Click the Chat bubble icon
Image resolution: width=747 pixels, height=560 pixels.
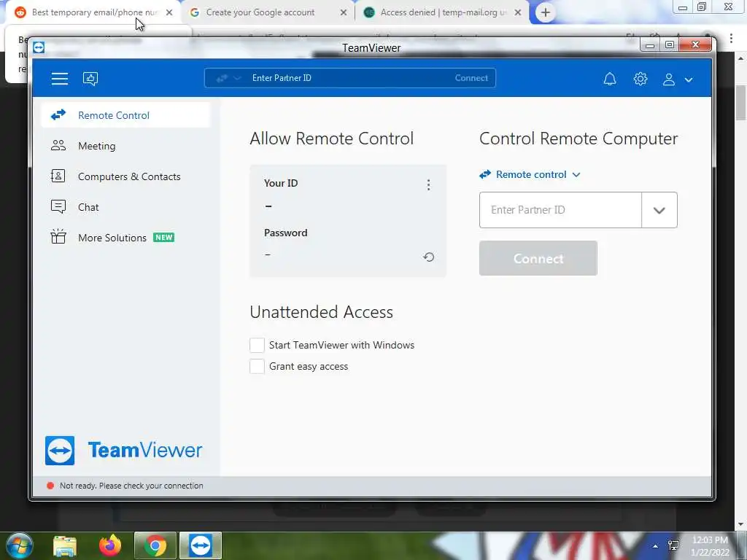point(58,206)
